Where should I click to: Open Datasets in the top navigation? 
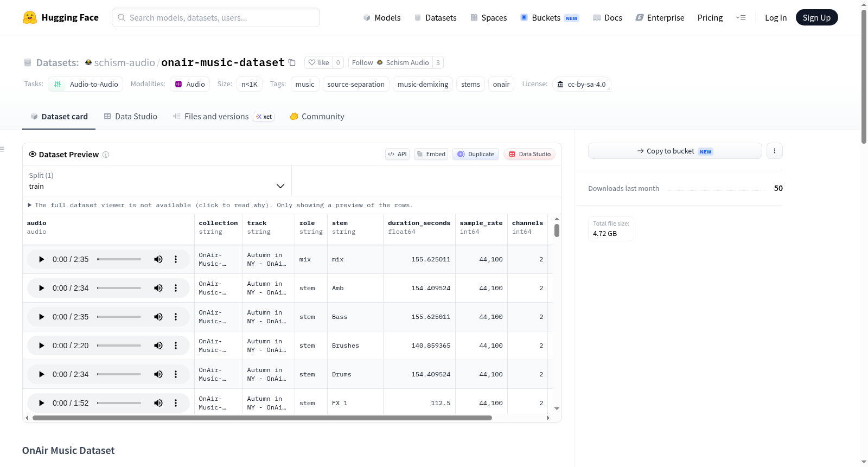pos(435,17)
